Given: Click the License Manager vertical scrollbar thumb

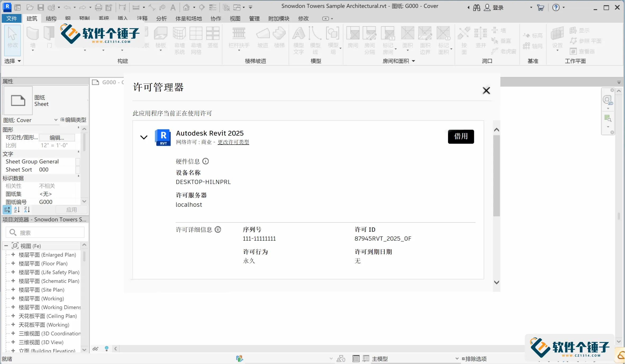Looking at the screenshot, I should [496, 176].
